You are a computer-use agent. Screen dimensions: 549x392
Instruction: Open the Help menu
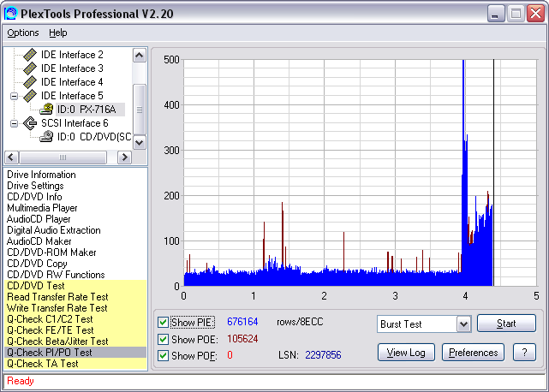(57, 33)
